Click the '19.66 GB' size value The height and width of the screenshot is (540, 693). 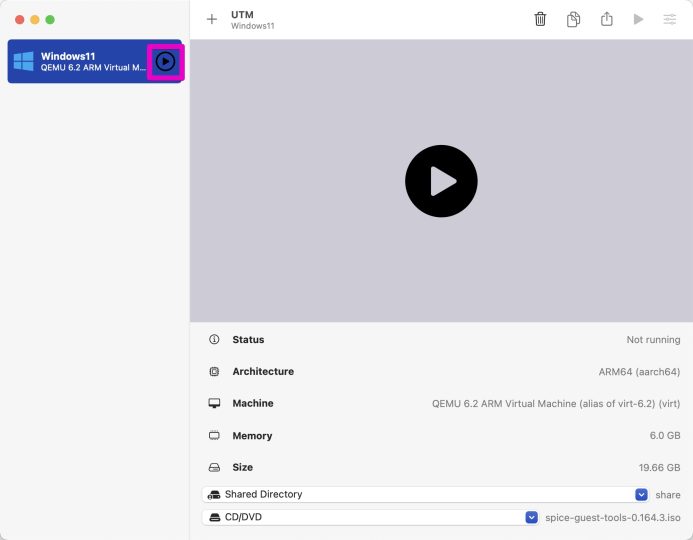[659, 468]
